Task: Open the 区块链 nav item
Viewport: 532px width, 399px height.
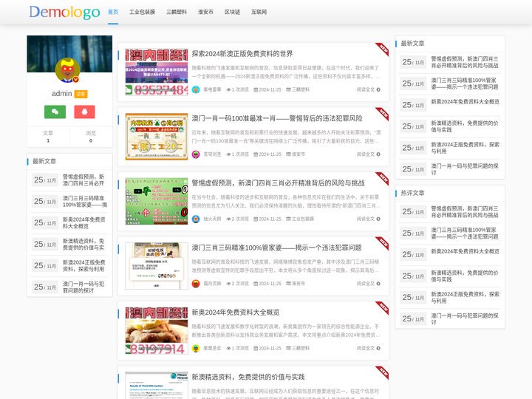Action: (232, 12)
